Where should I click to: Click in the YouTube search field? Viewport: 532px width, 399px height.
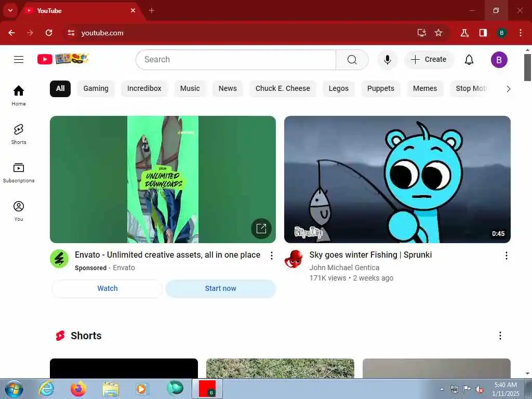click(236, 60)
